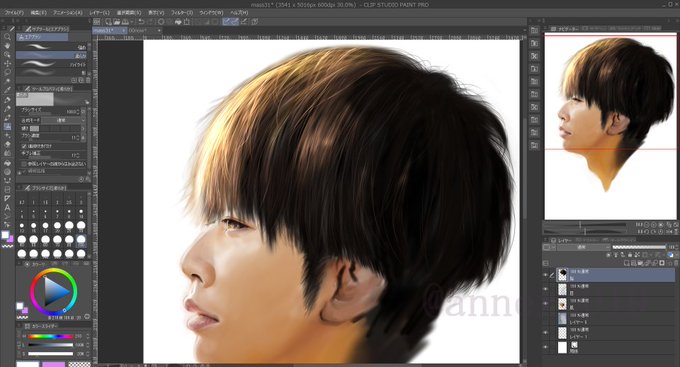Select the Pencil tool

(7, 108)
